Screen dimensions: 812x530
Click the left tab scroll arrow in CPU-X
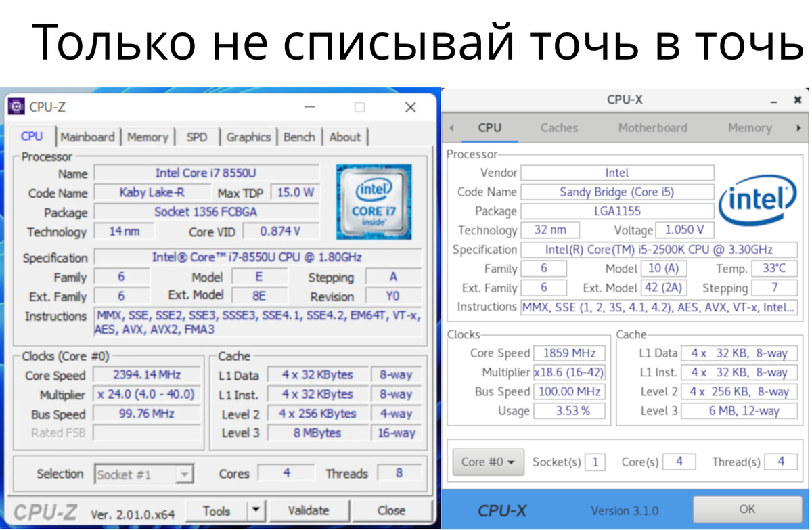(x=451, y=127)
